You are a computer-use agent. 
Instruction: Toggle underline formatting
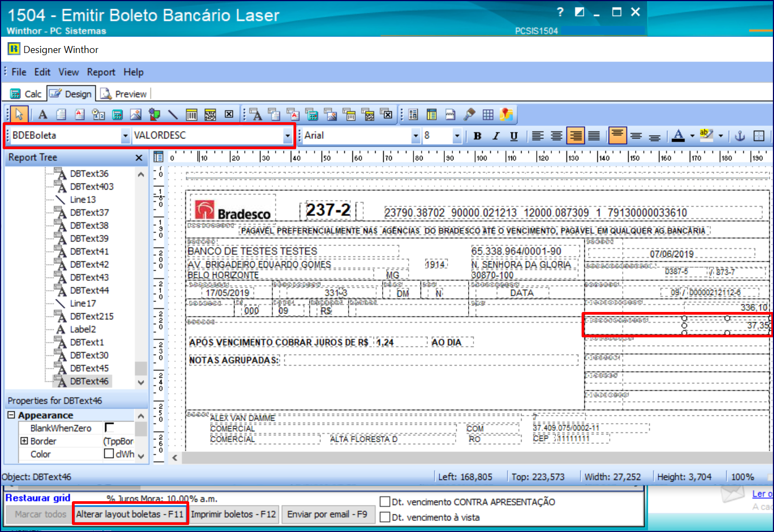click(x=514, y=136)
